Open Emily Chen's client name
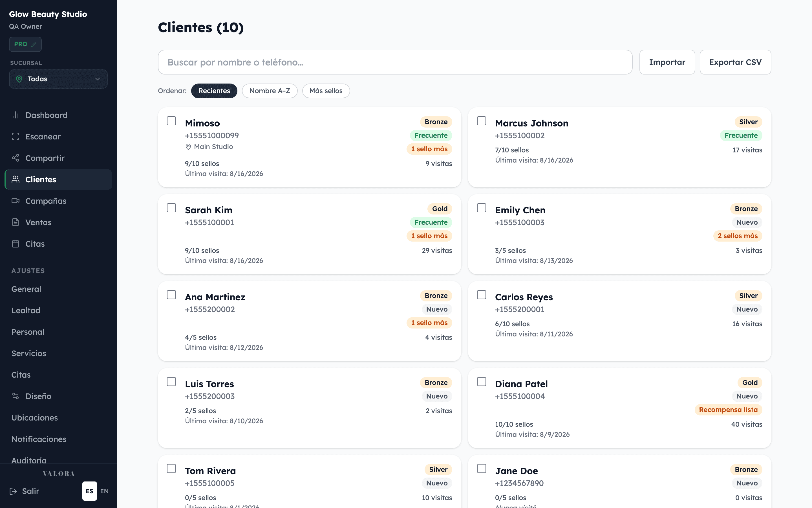 coord(520,210)
